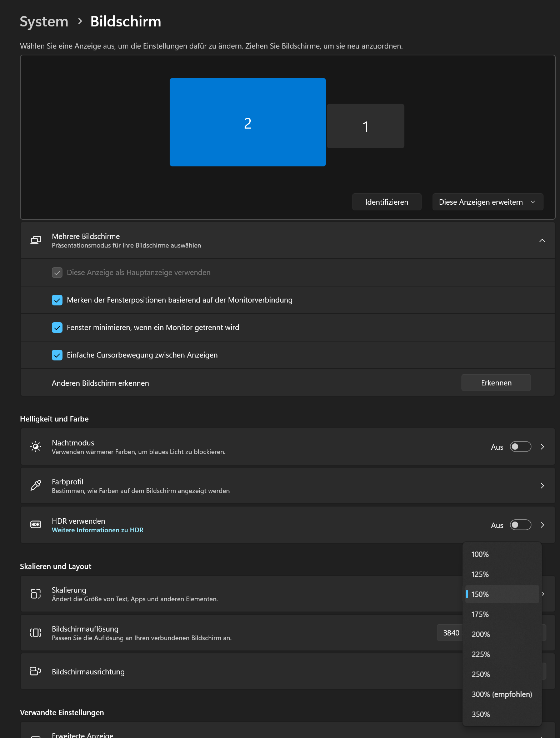Click the Skalierung icon
This screenshot has height=738, width=560.
pos(36,594)
